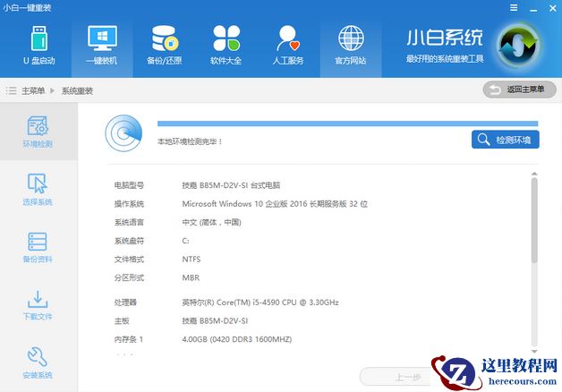562x392 pixels.
Task: Click the 文件格式 label
Action: [x=129, y=260]
